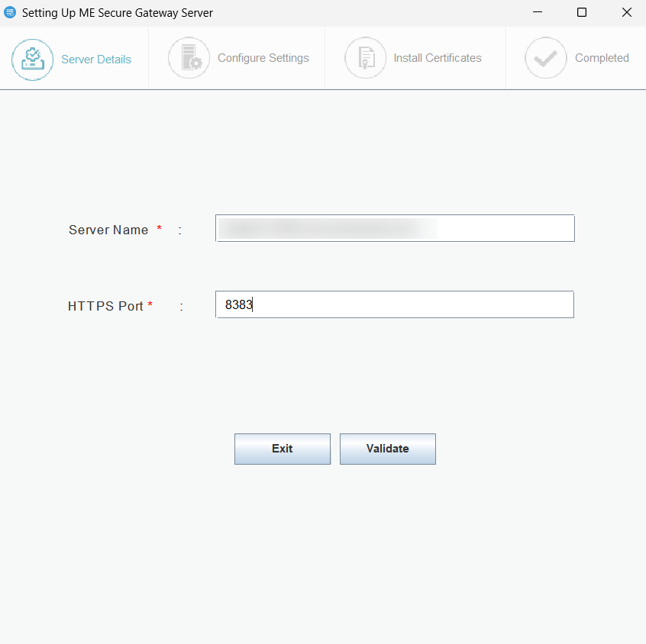The width and height of the screenshot is (646, 644).
Task: Click the HTTPS Port input showing 8383
Action: pos(394,304)
